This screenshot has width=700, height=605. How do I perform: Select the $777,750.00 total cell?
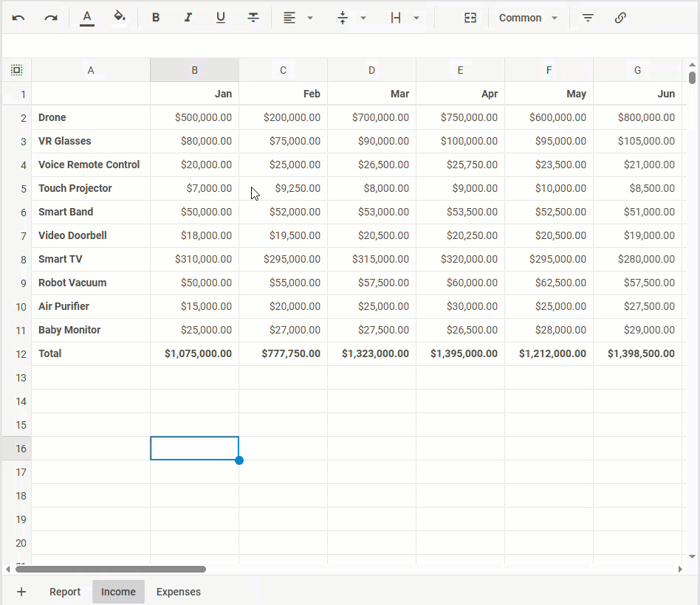click(x=283, y=354)
